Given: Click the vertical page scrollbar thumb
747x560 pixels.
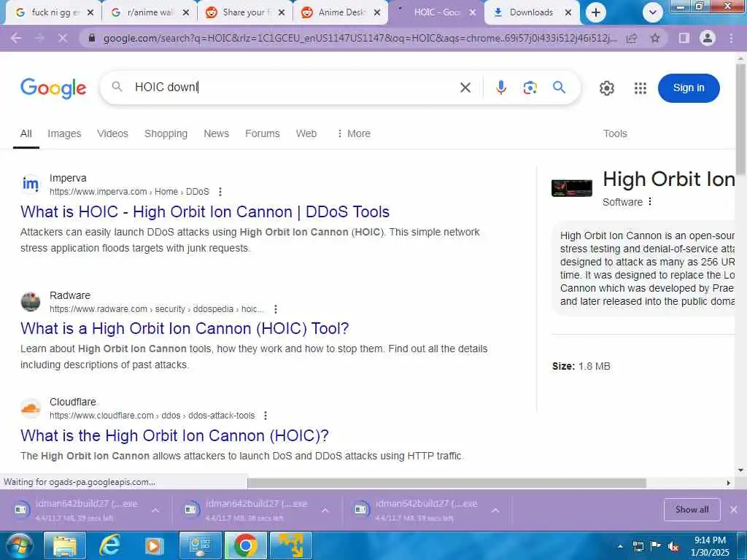Looking at the screenshot, I should tap(740, 119).
